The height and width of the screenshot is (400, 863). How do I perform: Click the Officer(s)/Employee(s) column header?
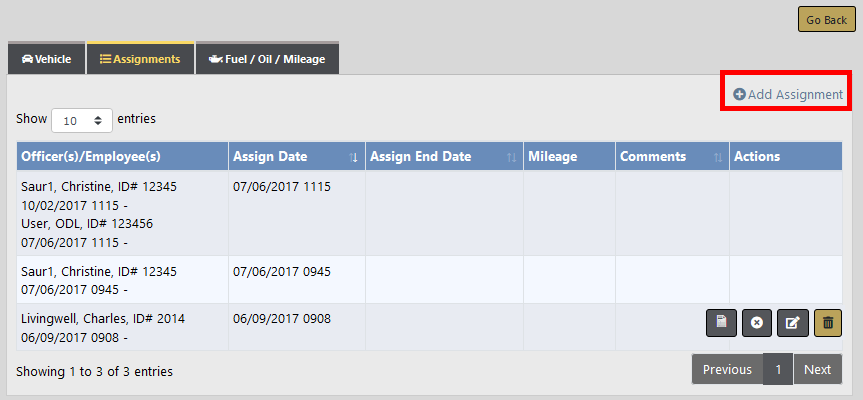[x=91, y=157]
